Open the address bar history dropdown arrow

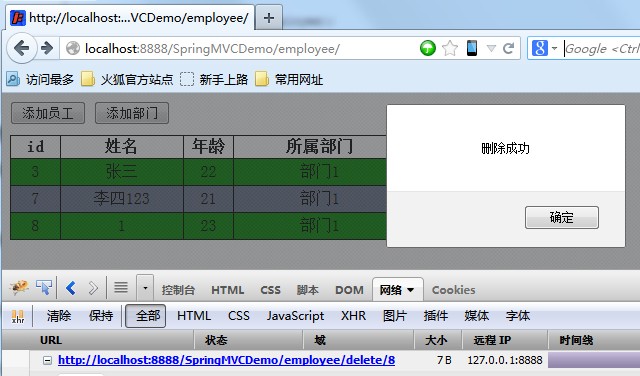pyautogui.click(x=491, y=49)
